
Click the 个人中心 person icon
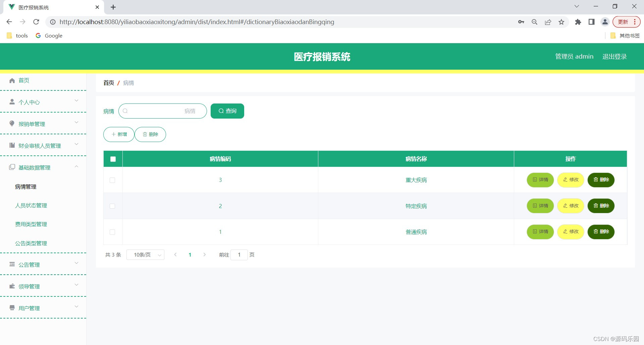(12, 102)
